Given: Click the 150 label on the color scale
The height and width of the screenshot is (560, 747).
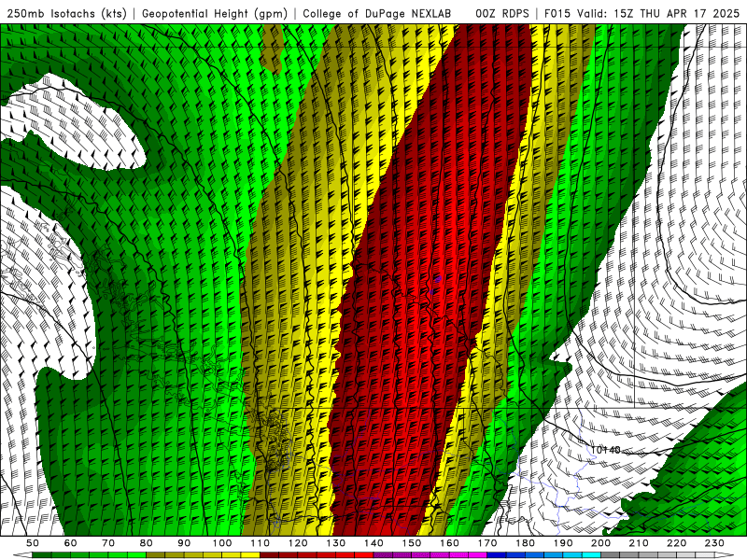Looking at the screenshot, I should click(412, 543).
